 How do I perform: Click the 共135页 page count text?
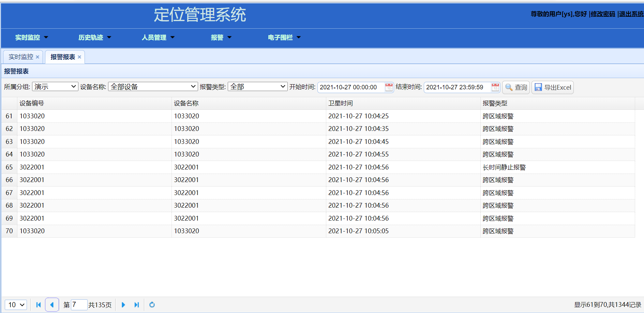pyautogui.click(x=100, y=305)
